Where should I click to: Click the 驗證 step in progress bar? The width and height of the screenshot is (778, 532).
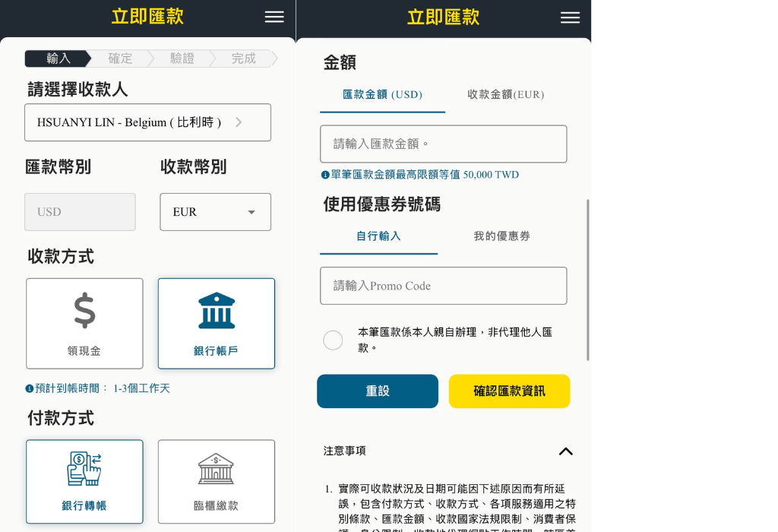pos(182,59)
